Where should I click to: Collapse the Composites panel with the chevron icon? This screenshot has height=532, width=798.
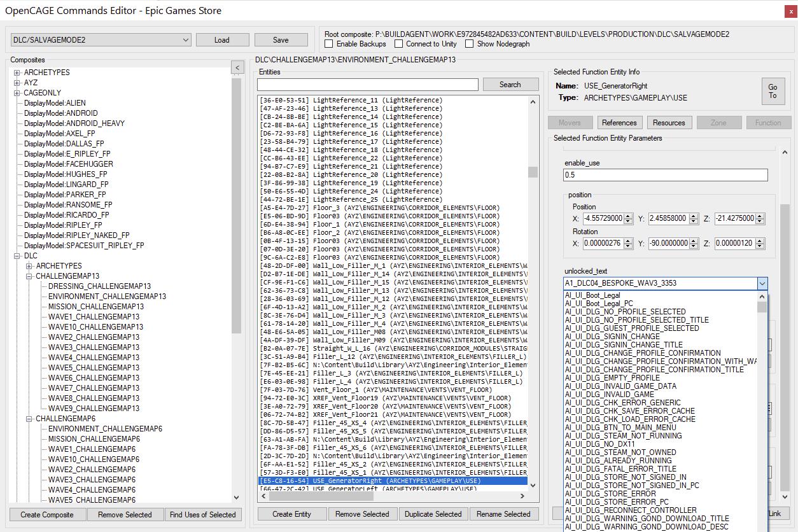click(x=237, y=67)
